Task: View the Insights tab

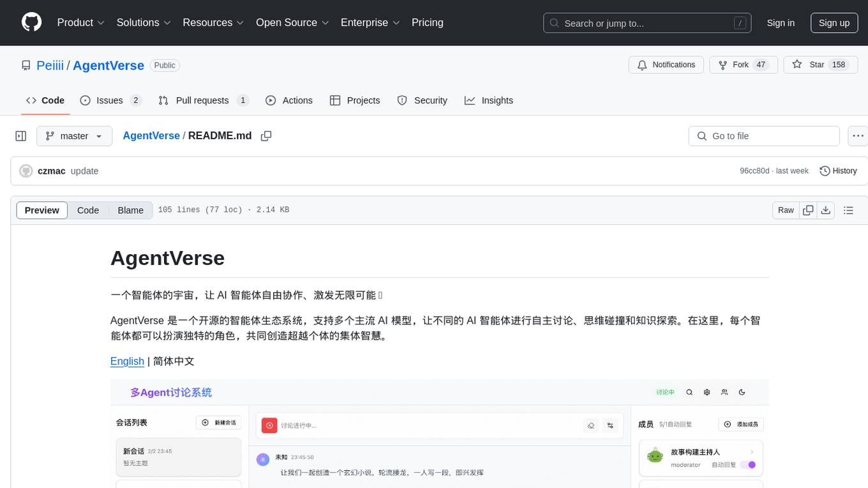Action: (489, 100)
